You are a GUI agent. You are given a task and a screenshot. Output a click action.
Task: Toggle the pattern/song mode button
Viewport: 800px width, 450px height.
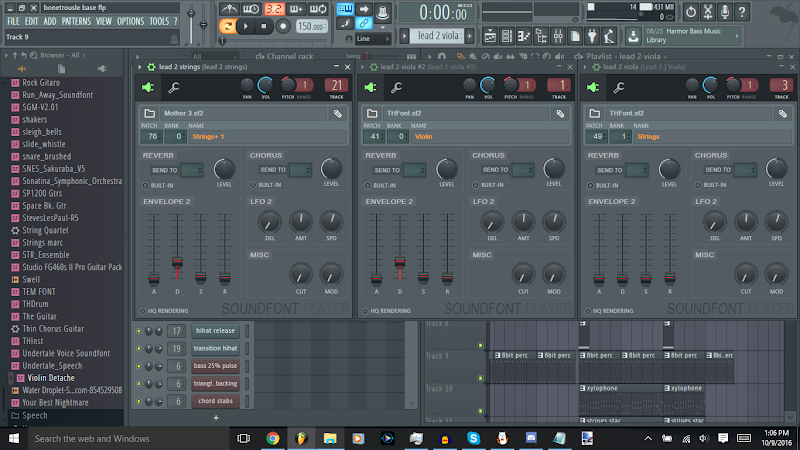228,26
